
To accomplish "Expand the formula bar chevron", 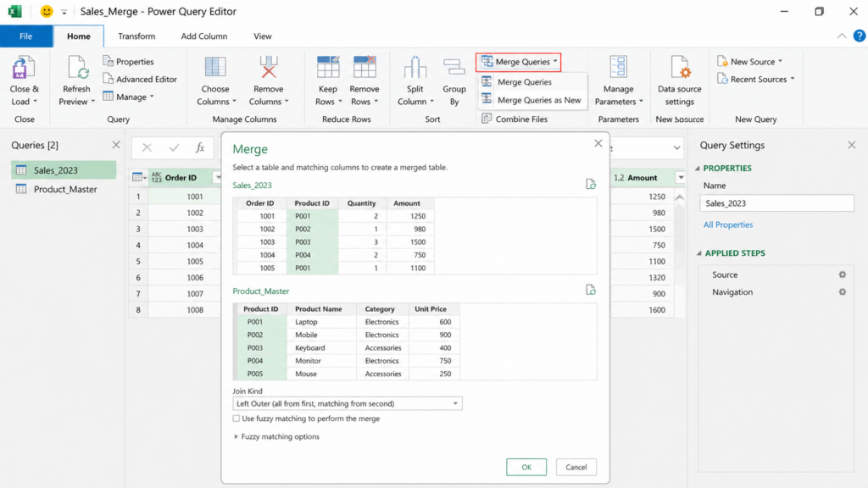I will [x=676, y=147].
